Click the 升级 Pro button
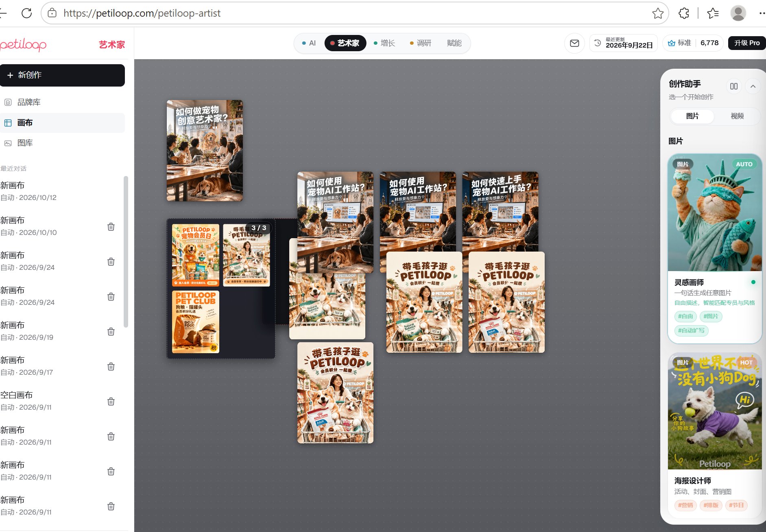This screenshot has width=766, height=532. coord(747,43)
